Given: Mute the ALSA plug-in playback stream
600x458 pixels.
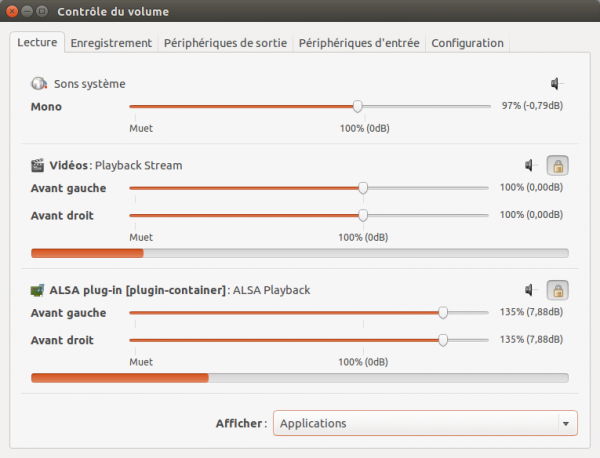Looking at the screenshot, I should 531,290.
